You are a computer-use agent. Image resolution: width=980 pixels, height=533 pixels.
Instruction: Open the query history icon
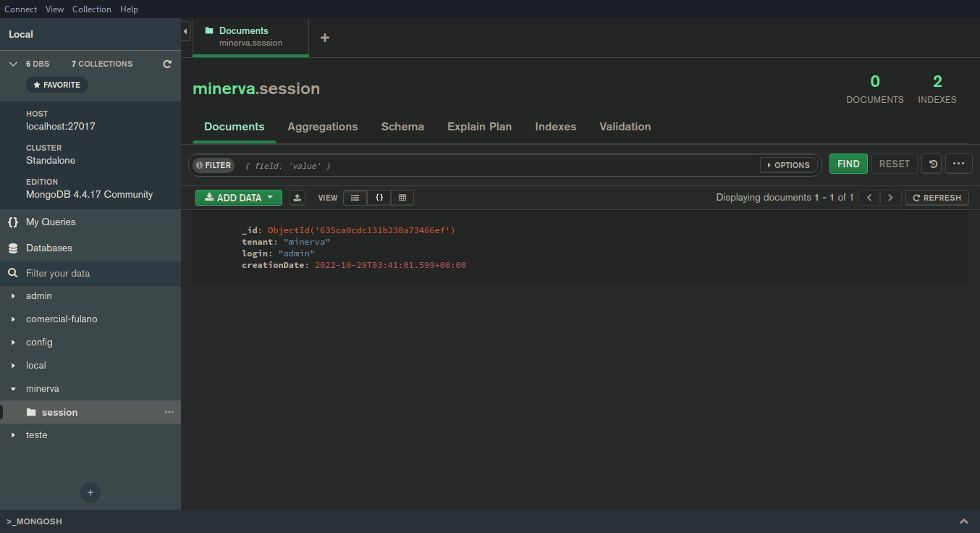(932, 164)
